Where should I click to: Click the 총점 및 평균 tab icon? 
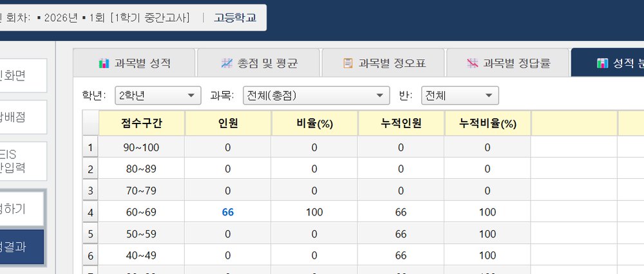(x=227, y=63)
